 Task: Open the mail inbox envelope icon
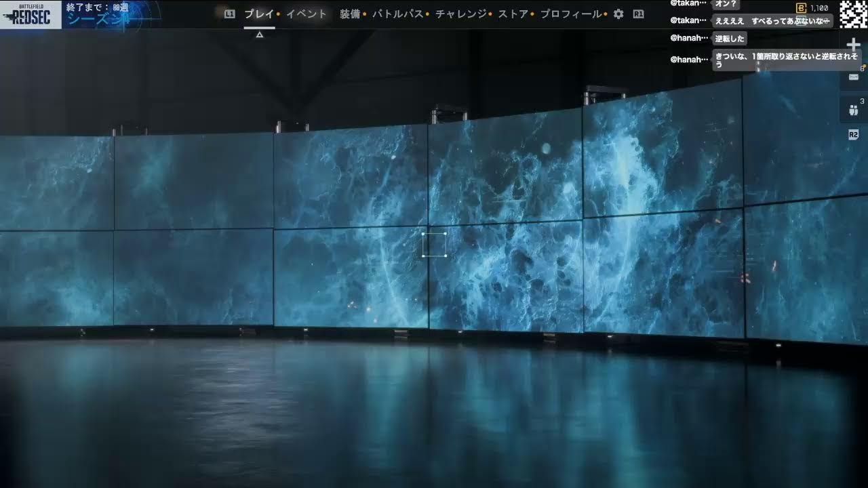854,77
